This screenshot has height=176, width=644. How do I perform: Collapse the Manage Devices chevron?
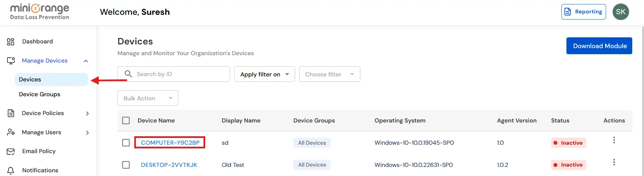86,61
